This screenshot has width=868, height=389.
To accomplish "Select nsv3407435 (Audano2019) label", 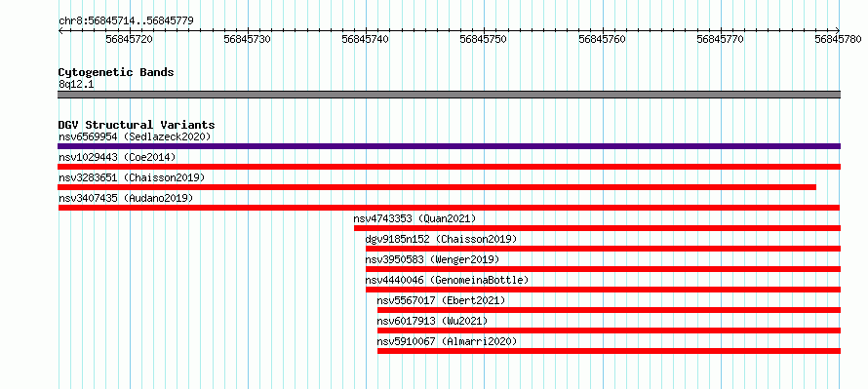I will pyautogui.click(x=126, y=198).
